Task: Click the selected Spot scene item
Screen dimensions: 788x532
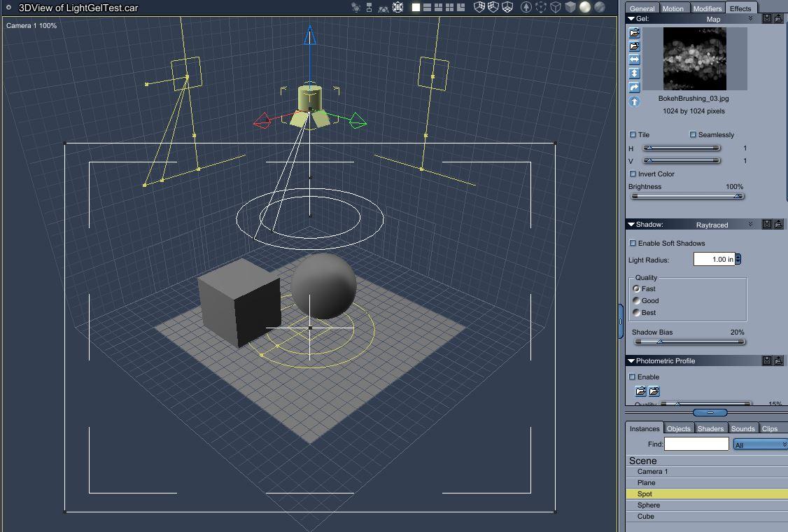Action: coord(707,493)
